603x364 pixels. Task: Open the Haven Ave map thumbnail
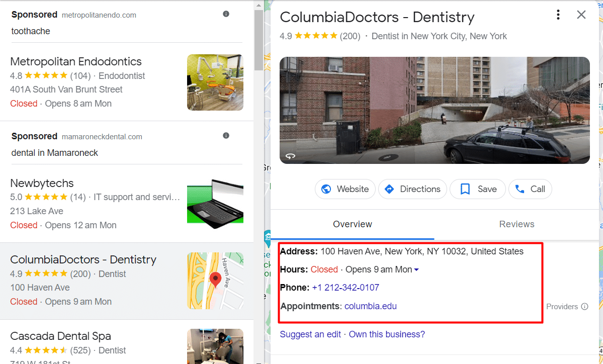215,281
